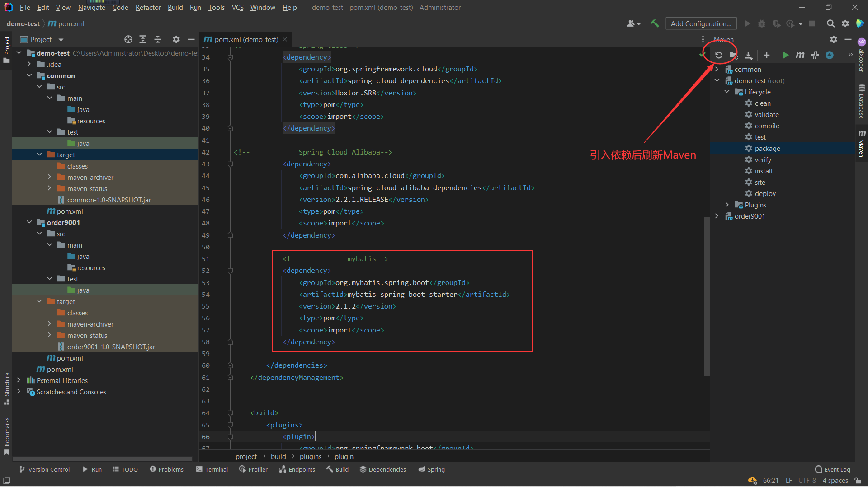This screenshot has height=487, width=868.
Task: Add a Maven project with plus icon
Action: tap(767, 55)
